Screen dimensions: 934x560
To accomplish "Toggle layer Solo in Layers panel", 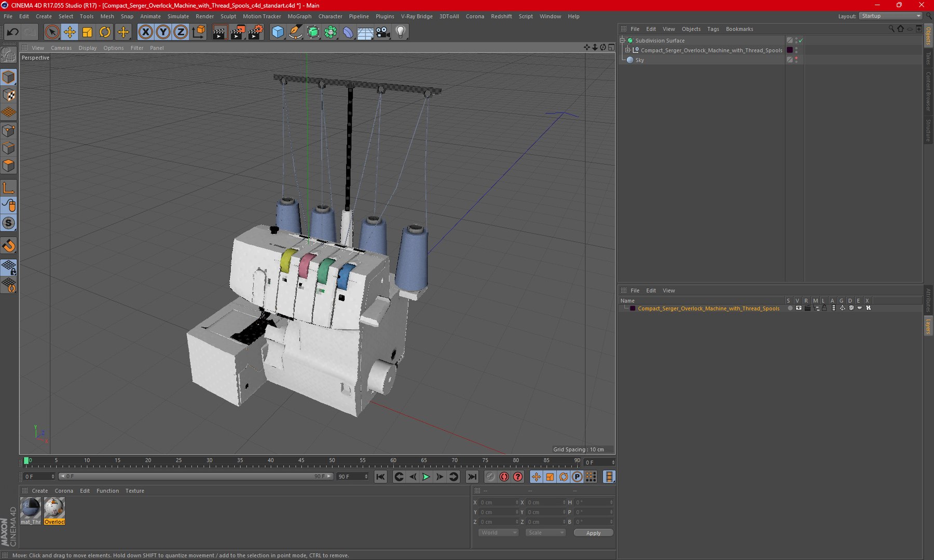I will tap(790, 308).
